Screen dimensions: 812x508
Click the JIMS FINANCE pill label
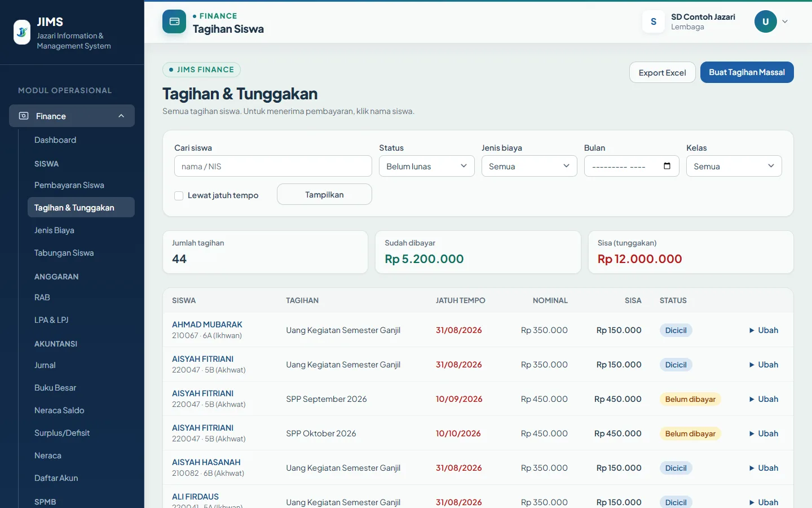click(x=202, y=69)
